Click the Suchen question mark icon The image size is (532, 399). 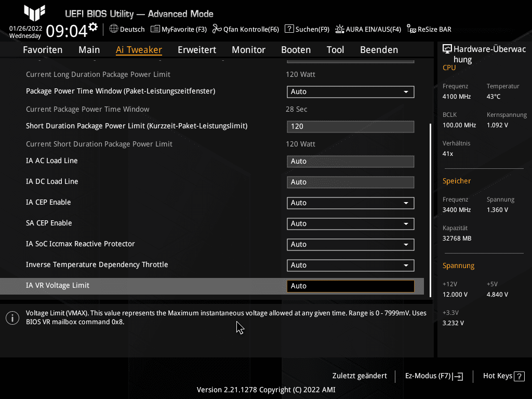tap(289, 29)
